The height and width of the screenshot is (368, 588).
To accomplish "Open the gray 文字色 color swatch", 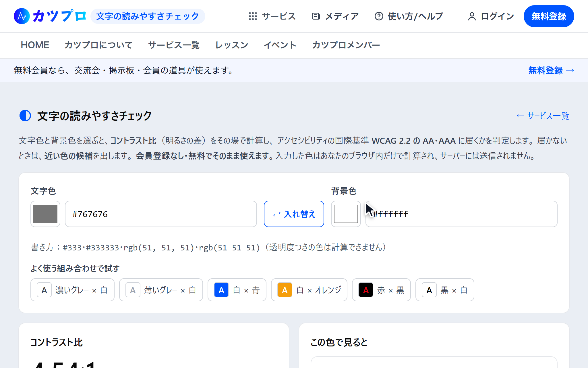I will (x=45, y=214).
